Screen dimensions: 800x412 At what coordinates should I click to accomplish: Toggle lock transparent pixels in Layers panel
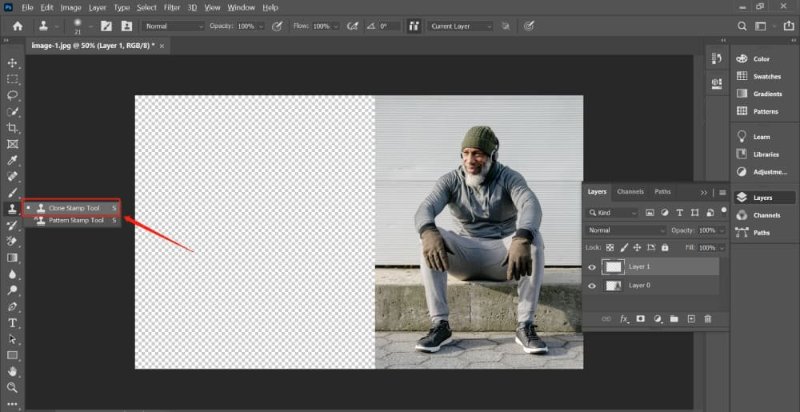pyautogui.click(x=610, y=247)
